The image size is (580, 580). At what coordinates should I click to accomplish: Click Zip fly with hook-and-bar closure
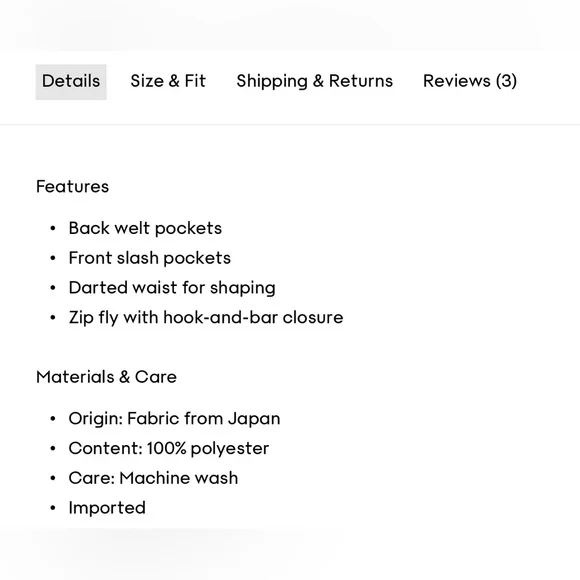[x=206, y=317]
